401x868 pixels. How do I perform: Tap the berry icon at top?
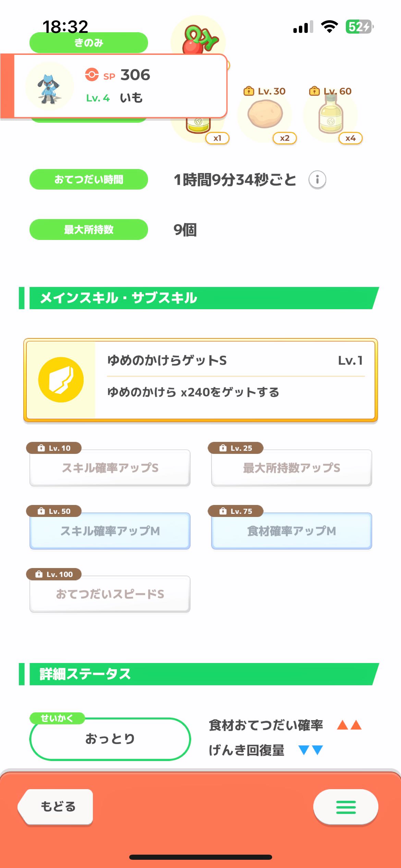coord(198,38)
